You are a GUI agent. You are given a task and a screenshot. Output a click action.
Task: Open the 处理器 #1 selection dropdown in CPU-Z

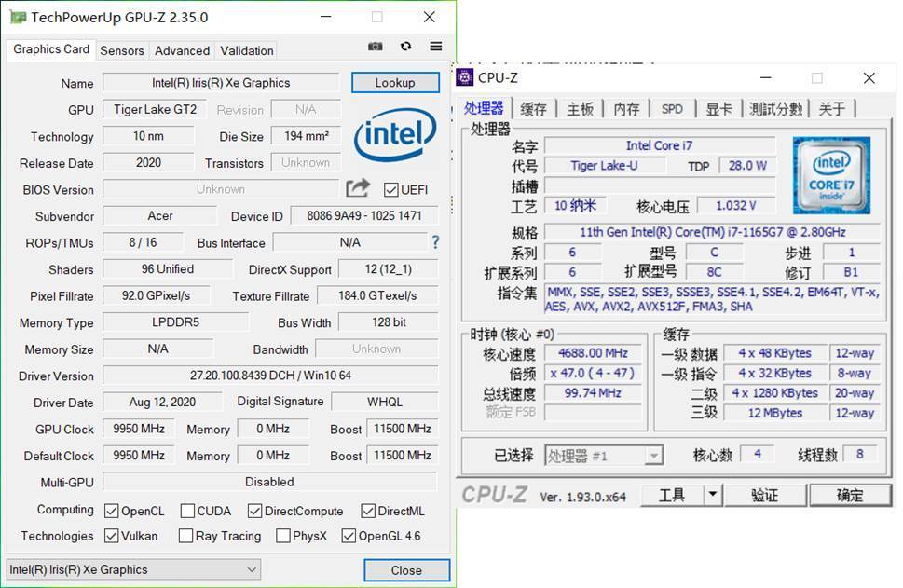604,456
